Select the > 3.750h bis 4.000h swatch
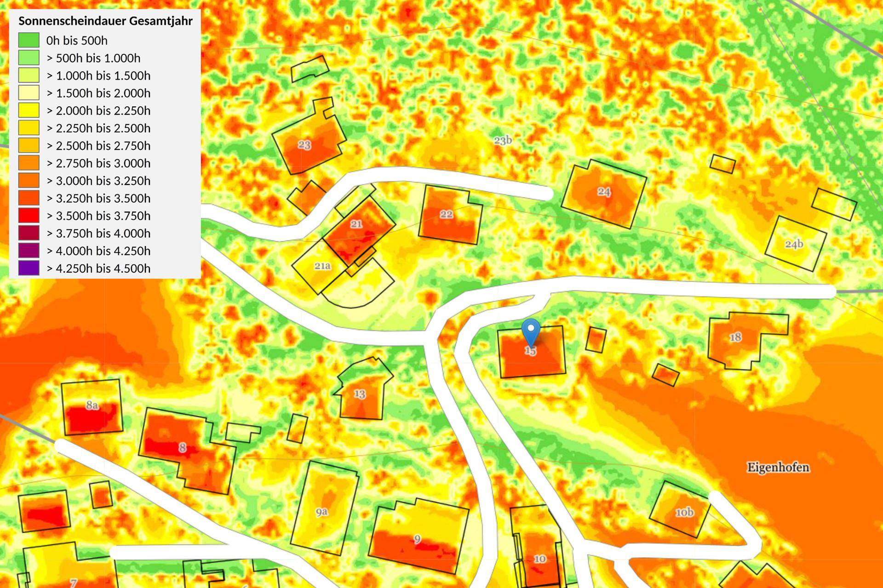Viewport: 883px width, 588px height. click(29, 233)
